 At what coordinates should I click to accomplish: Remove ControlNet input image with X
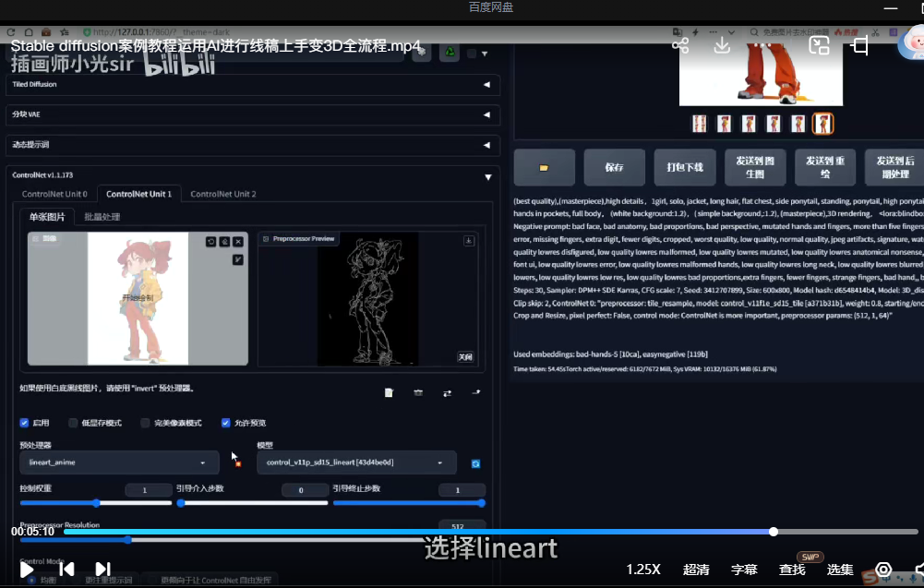point(238,242)
